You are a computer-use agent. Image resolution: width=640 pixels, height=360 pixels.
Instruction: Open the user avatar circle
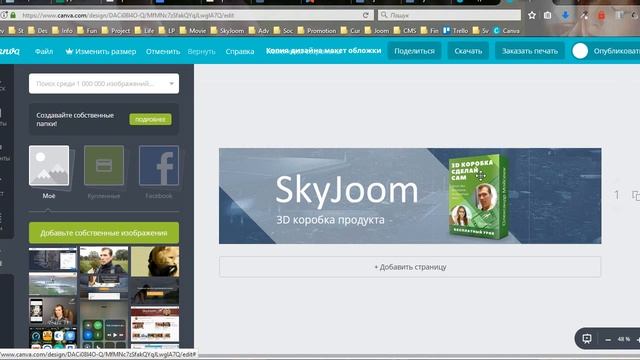click(x=580, y=51)
